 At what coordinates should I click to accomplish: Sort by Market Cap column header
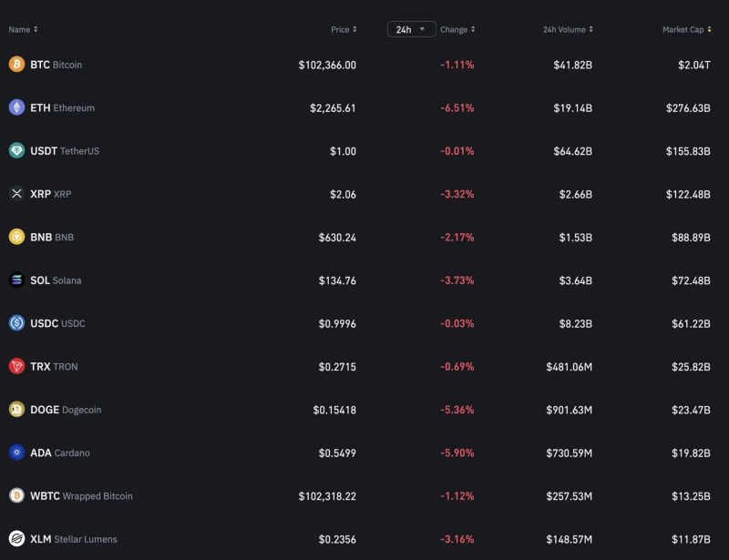click(x=685, y=29)
